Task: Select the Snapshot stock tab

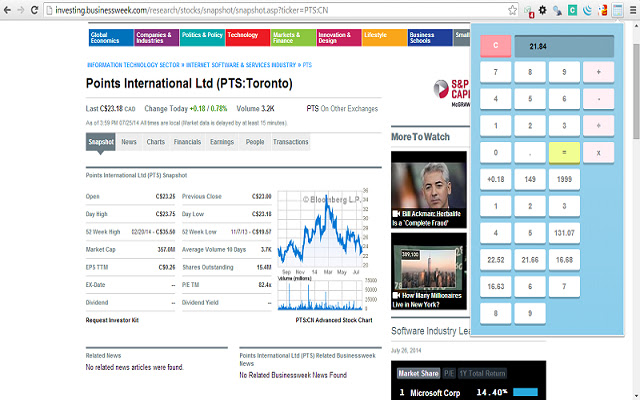Action: pos(100,142)
